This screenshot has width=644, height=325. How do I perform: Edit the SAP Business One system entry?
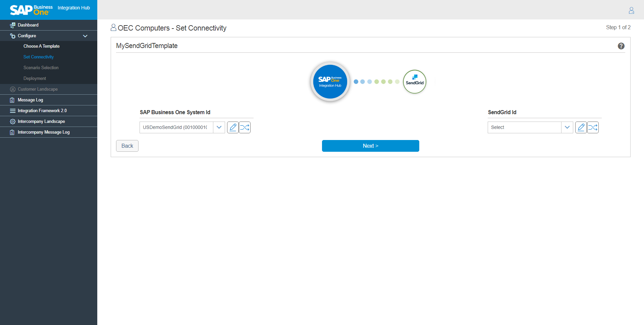tap(233, 127)
